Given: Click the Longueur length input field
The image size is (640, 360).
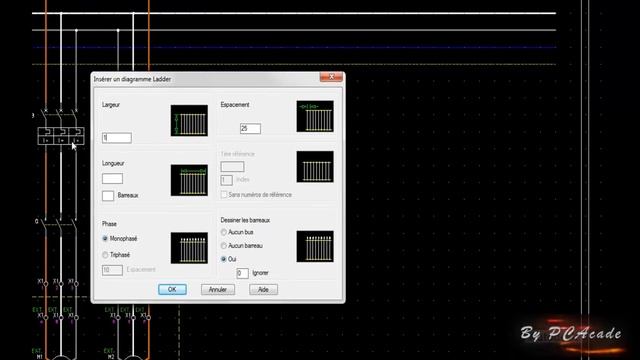Looking at the screenshot, I should 112,178.
